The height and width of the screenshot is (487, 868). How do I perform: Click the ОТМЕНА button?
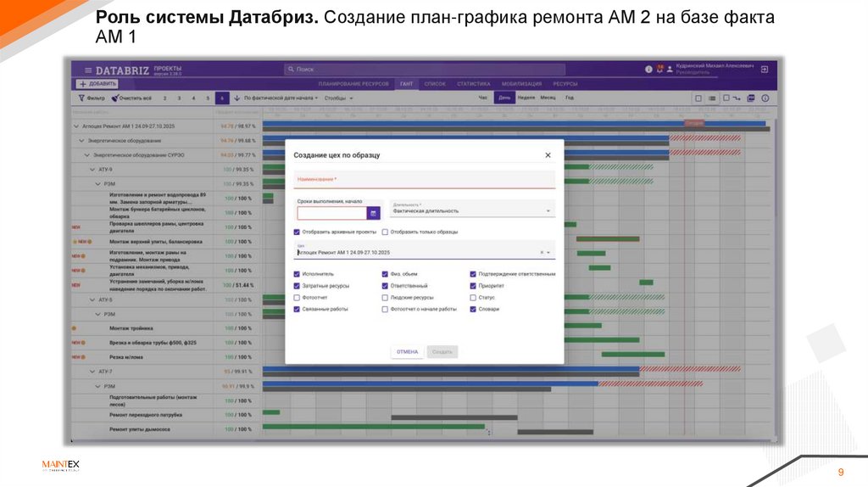(x=408, y=352)
